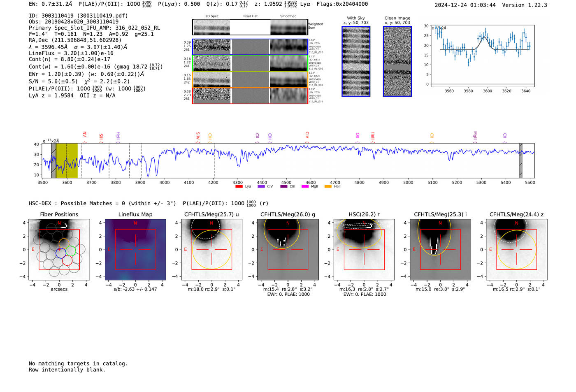Click the Flags:0x20404000 text
The image size is (576, 392).
click(x=342, y=4)
